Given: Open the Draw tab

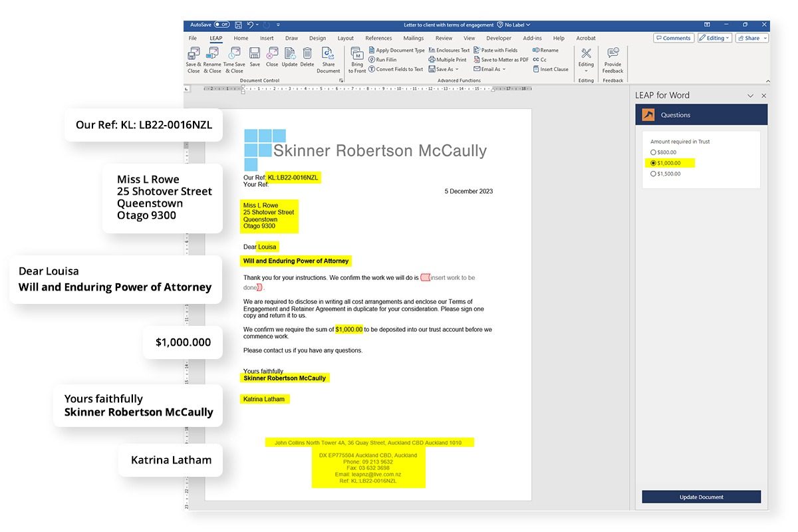Looking at the screenshot, I should click(x=291, y=38).
